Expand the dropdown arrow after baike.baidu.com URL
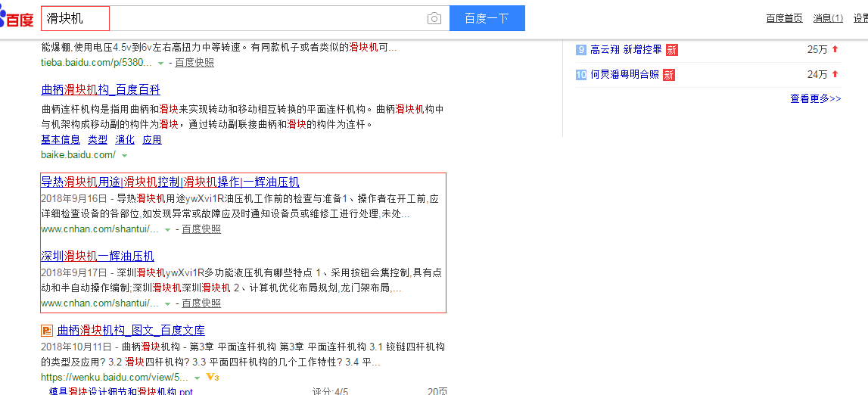 point(124,155)
